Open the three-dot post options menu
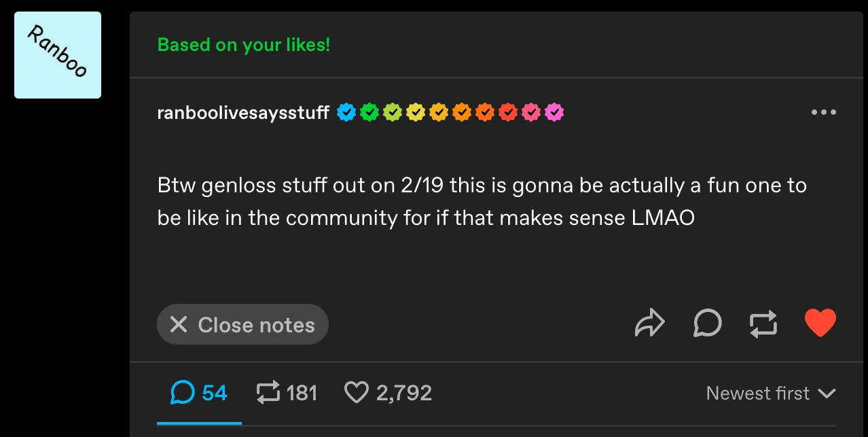Image resolution: width=868 pixels, height=437 pixels. click(824, 112)
